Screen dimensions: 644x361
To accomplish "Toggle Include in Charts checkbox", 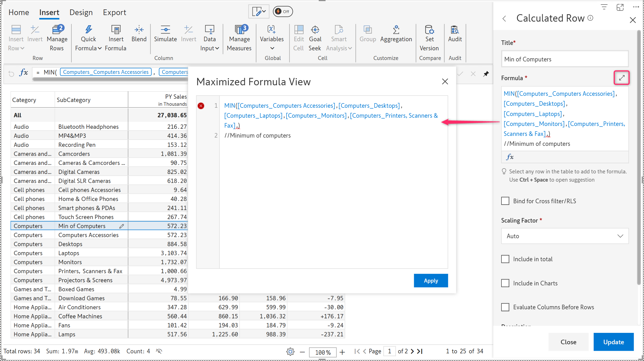I will click(505, 283).
